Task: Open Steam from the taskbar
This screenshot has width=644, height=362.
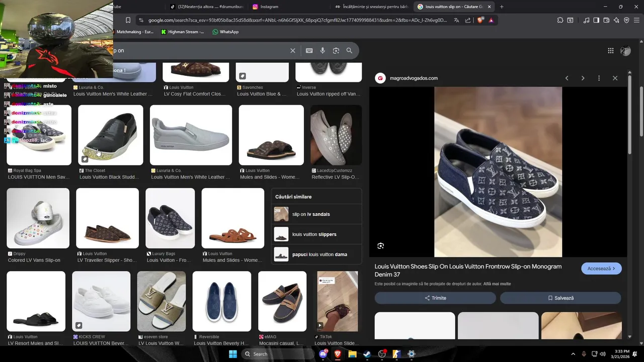Action: pyautogui.click(x=367, y=354)
